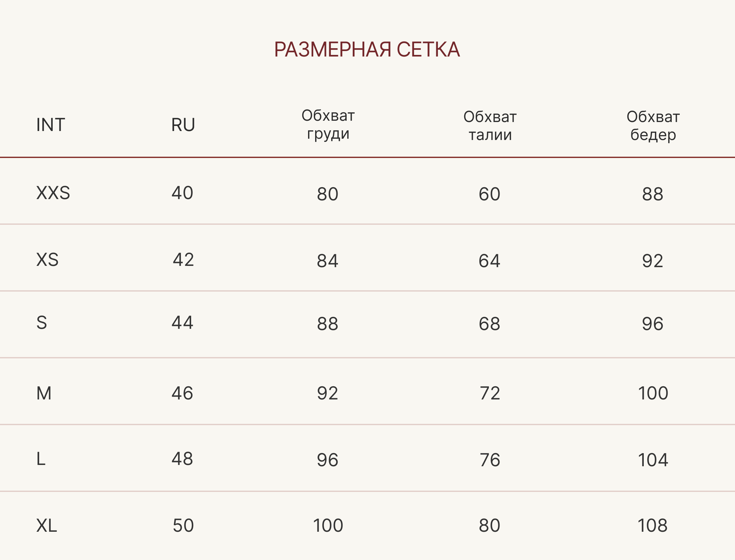Click hip value 108 in XL row
Screen dimensions: 735x560
[653, 526]
